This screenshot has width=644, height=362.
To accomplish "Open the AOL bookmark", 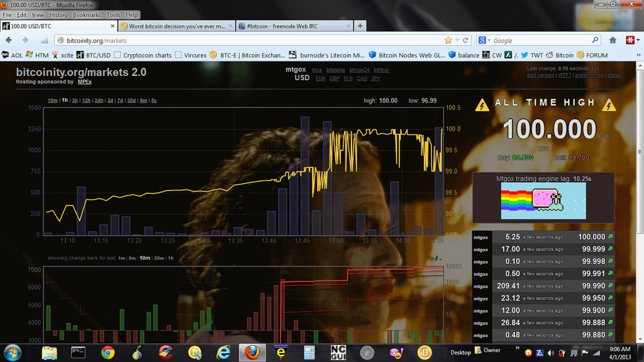I will pyautogui.click(x=12, y=55).
